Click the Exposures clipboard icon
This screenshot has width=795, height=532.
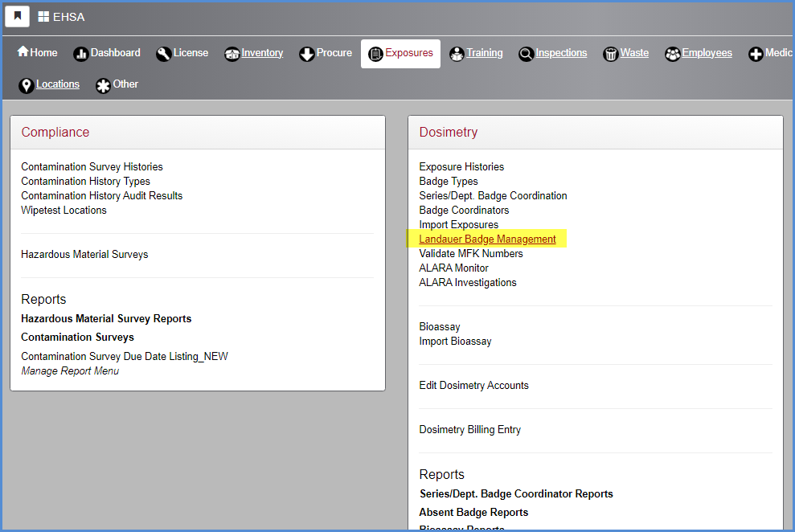[x=375, y=54]
